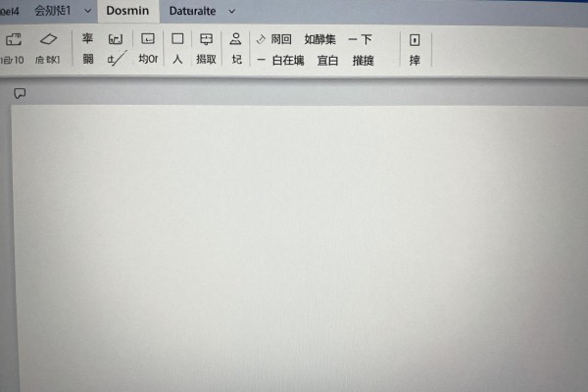Screen dimensions: 588x392
Task: Click the 開 ribbon command
Action: tap(88, 59)
